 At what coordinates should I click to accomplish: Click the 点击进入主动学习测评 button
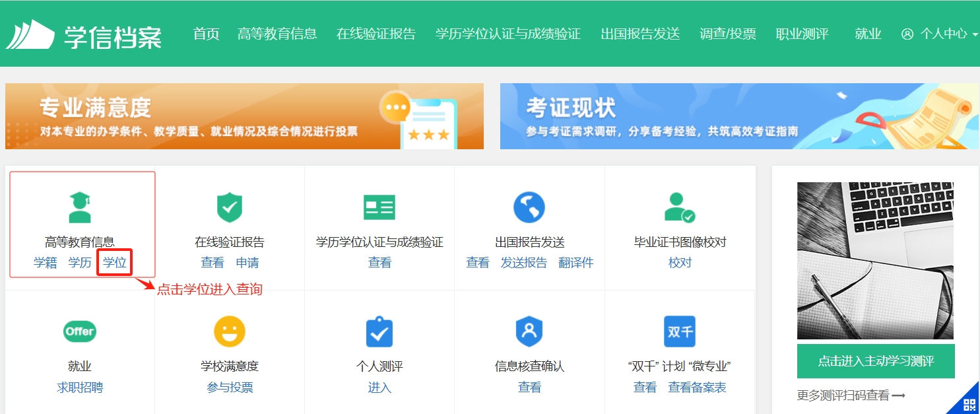pyautogui.click(x=876, y=361)
